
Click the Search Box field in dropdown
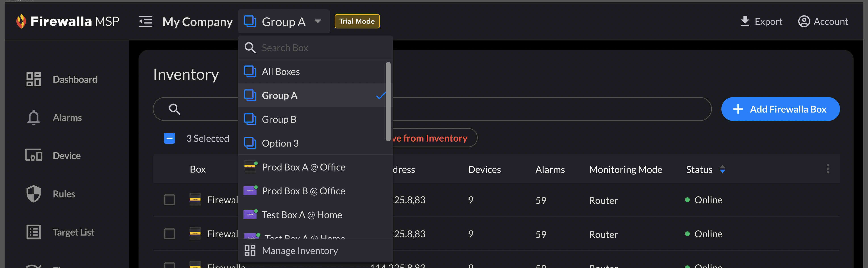pyautogui.click(x=315, y=48)
